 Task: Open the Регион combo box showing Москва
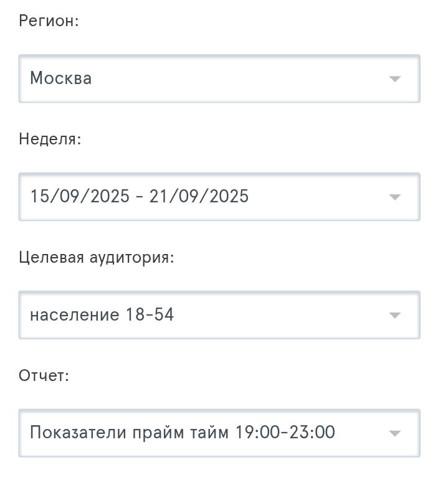click(219, 79)
